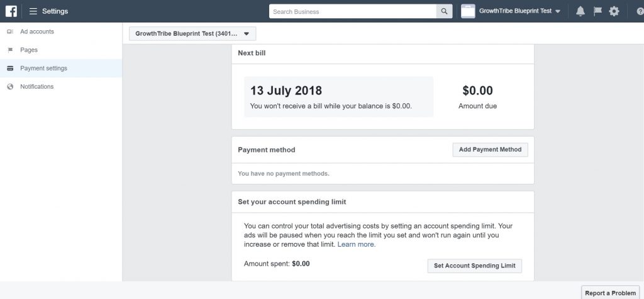The height and width of the screenshot is (299, 644).
Task: Click the Amount spent: $0.00 text
Action: pos(277,264)
